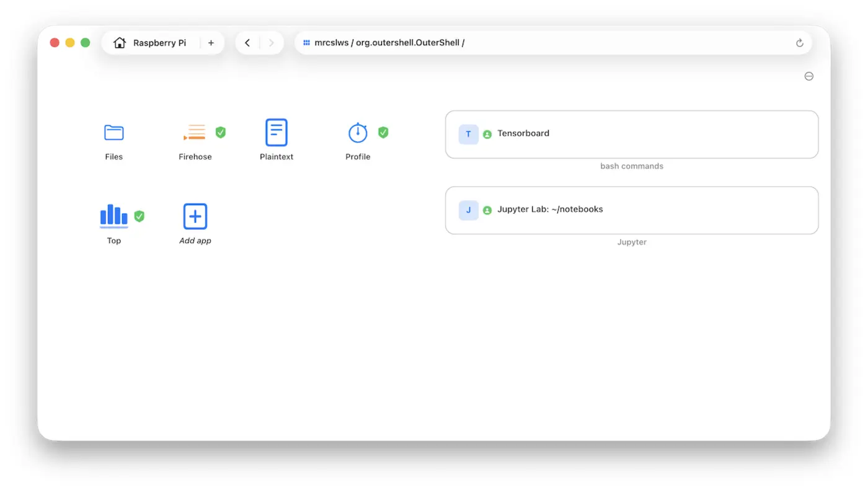Open a new tab with the plus button
This screenshot has height=490, width=868.
pyautogui.click(x=211, y=43)
